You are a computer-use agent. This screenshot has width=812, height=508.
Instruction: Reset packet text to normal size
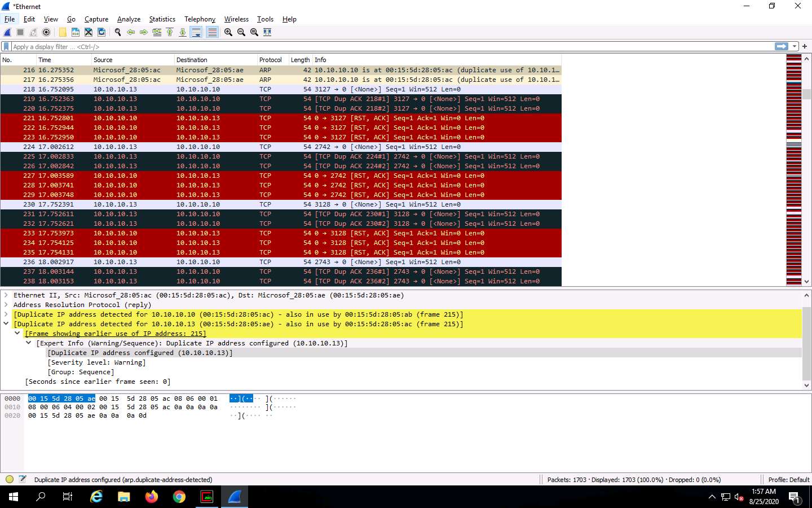click(254, 32)
